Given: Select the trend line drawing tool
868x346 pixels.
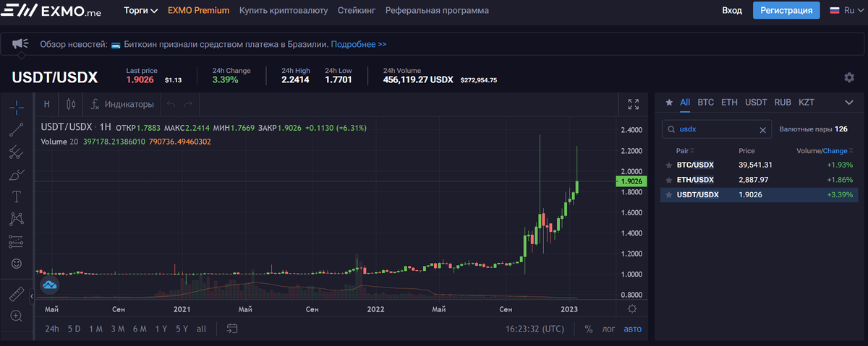Looking at the screenshot, I should pos(17,130).
